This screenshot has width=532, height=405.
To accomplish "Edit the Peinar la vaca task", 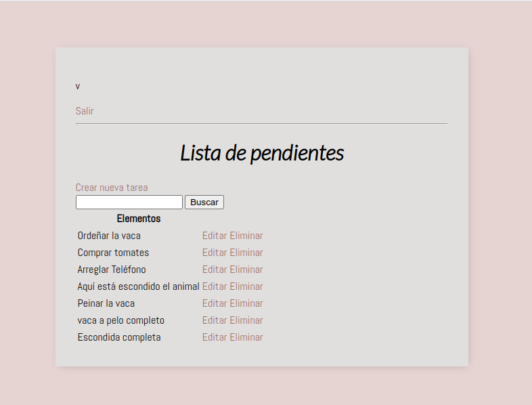I will [214, 303].
